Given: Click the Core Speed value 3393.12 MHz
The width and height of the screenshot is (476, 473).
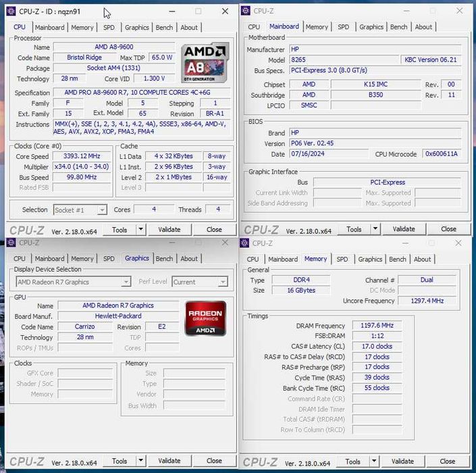Looking at the screenshot, I should coord(82,156).
